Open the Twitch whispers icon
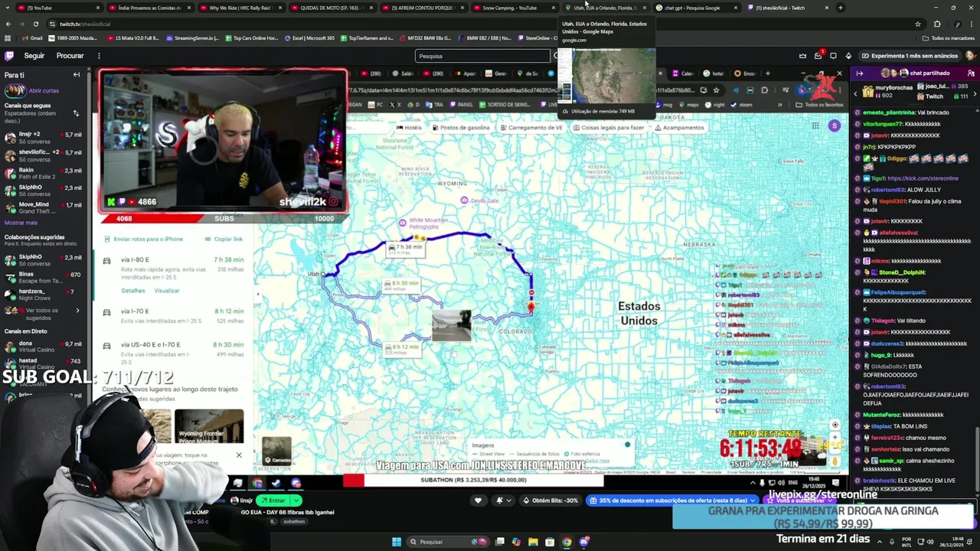The height and width of the screenshot is (551, 980). (x=833, y=56)
